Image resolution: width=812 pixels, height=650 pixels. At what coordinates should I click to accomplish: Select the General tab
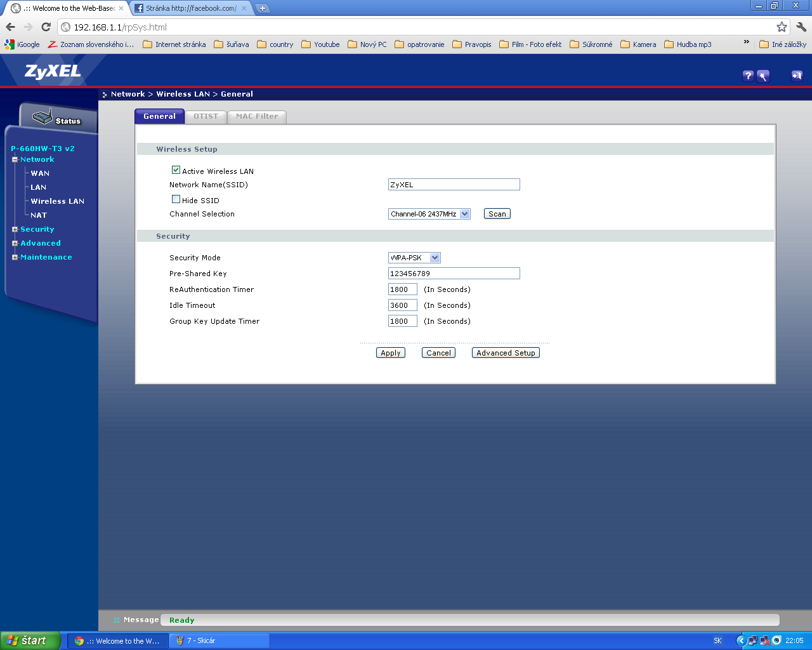(159, 116)
